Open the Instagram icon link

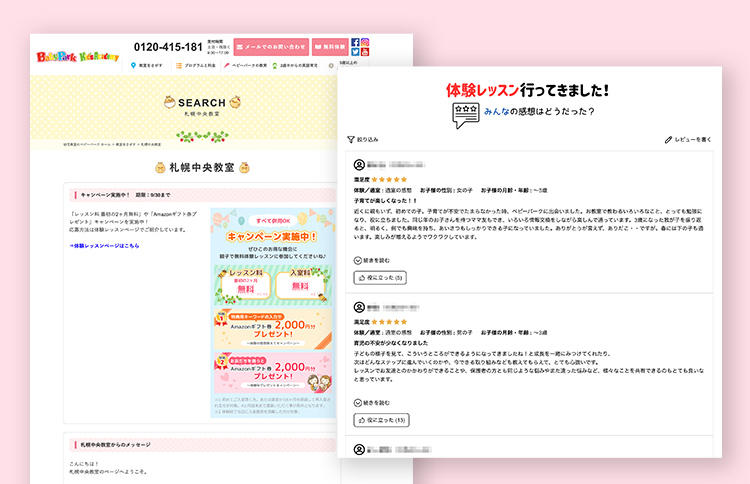click(365, 43)
